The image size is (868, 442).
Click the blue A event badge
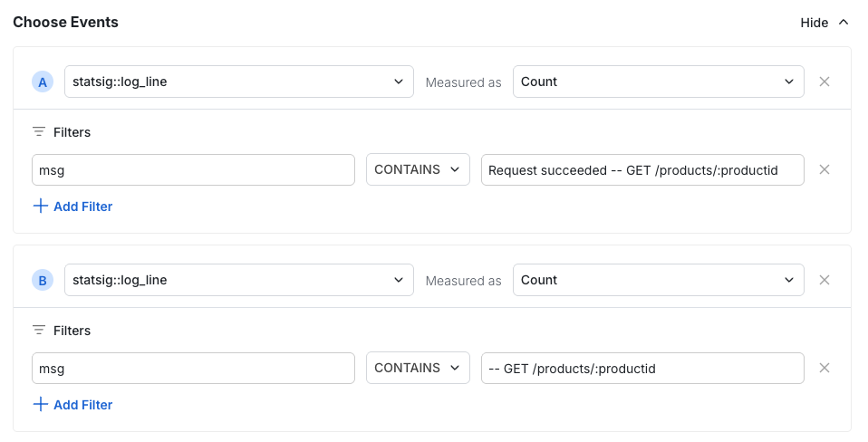click(x=43, y=82)
